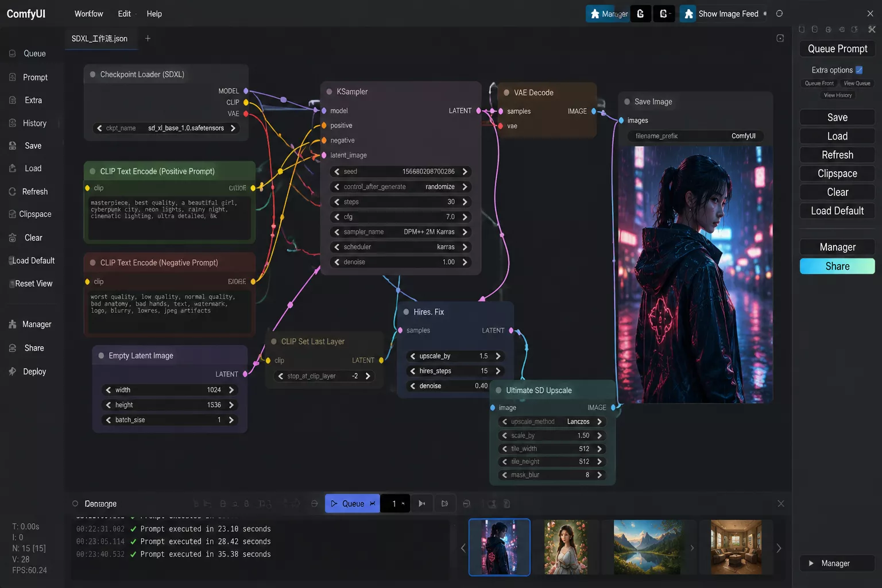Click the Queue Prompt button
882x588 pixels.
[837, 49]
